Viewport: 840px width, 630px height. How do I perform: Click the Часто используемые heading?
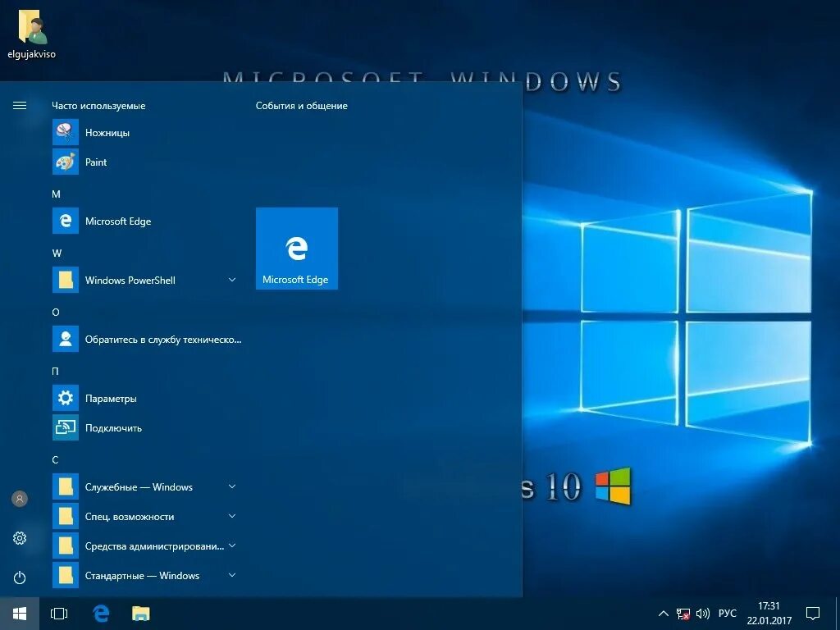tap(98, 106)
